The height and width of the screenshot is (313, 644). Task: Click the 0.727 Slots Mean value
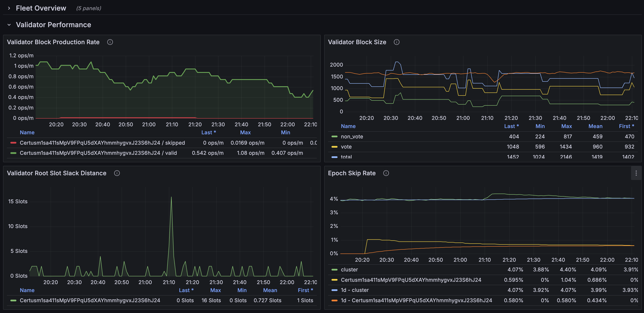267,300
